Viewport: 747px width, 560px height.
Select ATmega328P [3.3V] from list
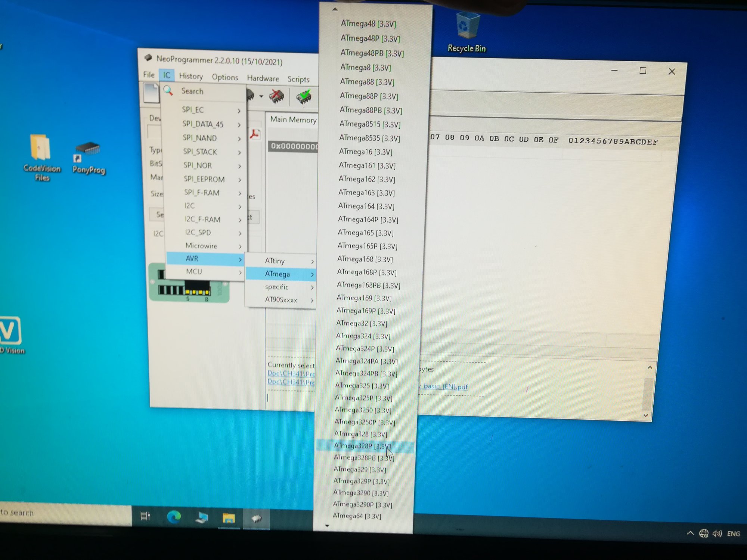click(x=365, y=446)
